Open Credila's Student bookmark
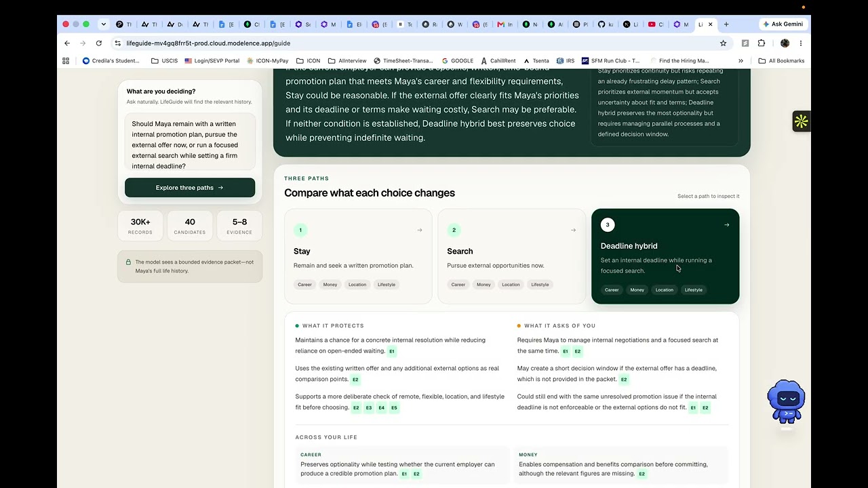 [x=111, y=60]
